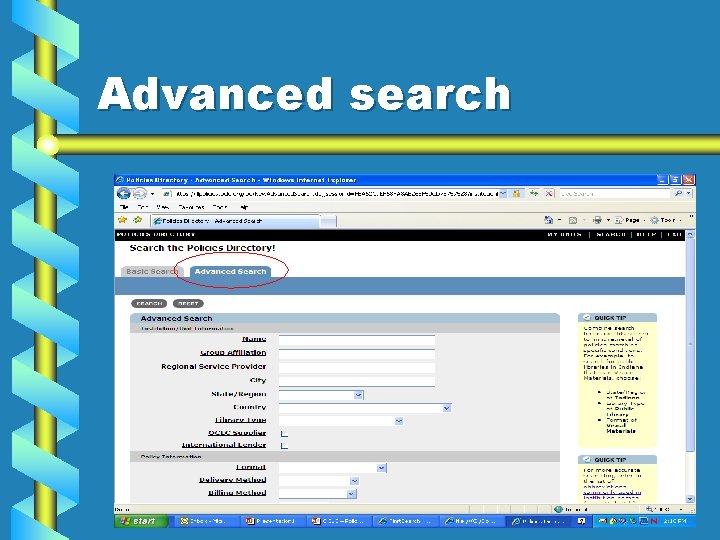
Task: Click the browser address bar URL
Action: (336, 194)
